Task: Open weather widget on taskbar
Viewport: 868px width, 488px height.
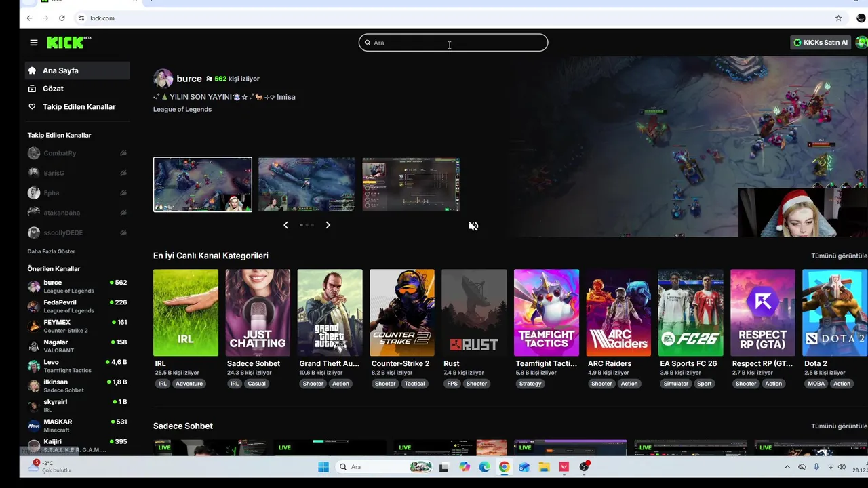Action: (x=49, y=466)
